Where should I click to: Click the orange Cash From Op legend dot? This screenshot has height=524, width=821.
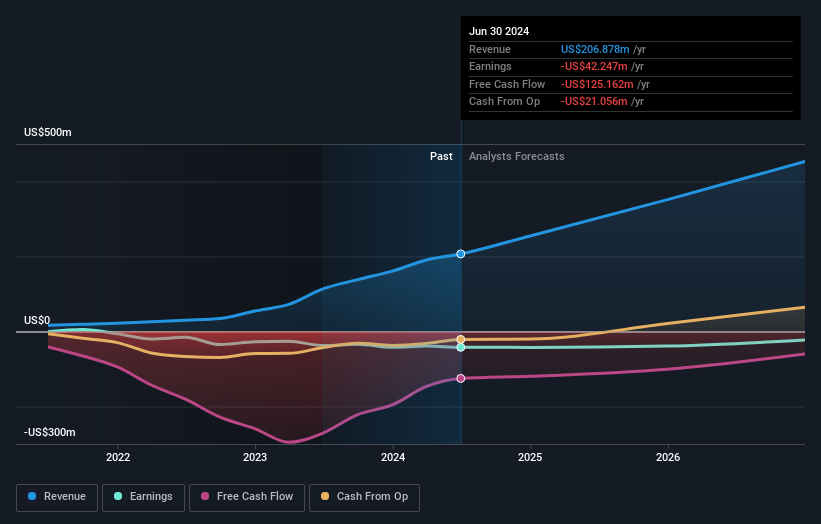(325, 496)
